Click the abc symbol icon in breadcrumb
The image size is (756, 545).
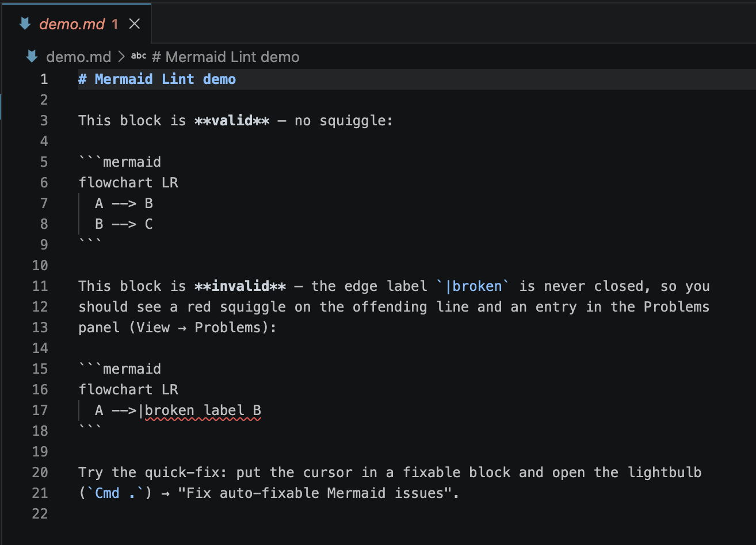139,56
